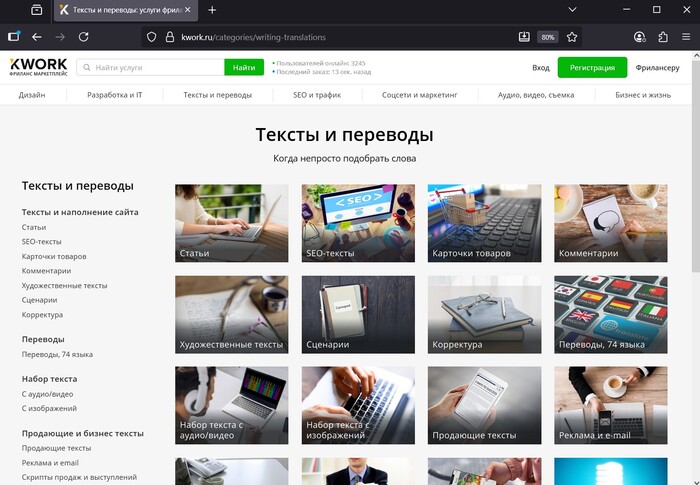Click sidebar link Сценарии
The height and width of the screenshot is (485, 700).
coord(39,300)
